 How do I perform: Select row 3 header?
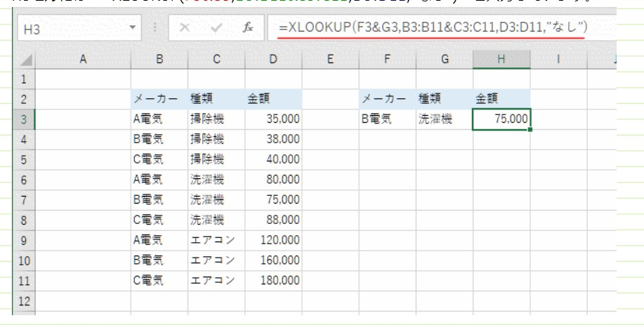[23, 119]
